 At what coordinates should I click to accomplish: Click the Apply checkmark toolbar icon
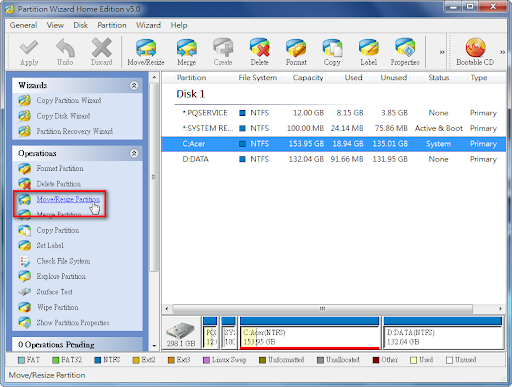[29, 52]
